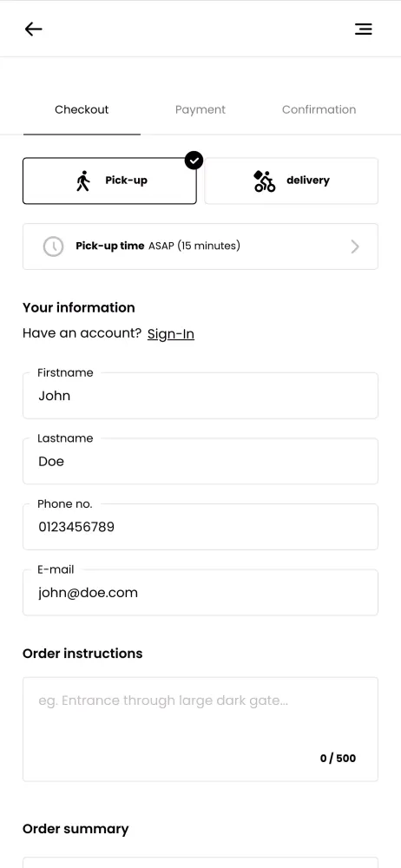This screenshot has width=401, height=868.
Task: Switch to the Payment tab
Action: (200, 109)
